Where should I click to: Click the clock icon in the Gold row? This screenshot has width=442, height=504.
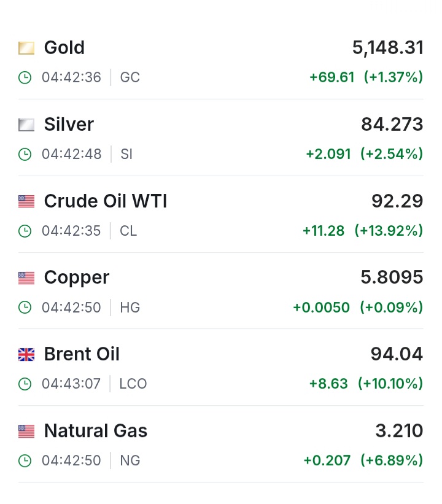point(25,77)
